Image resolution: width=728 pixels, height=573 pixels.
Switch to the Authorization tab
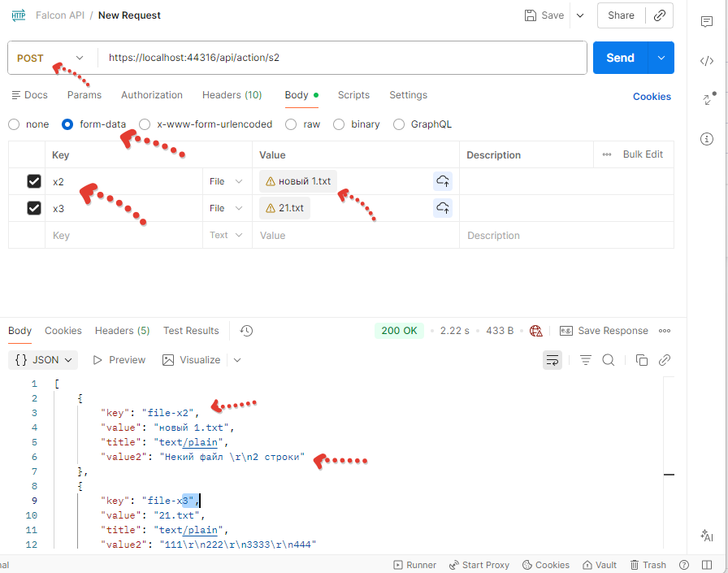(152, 95)
